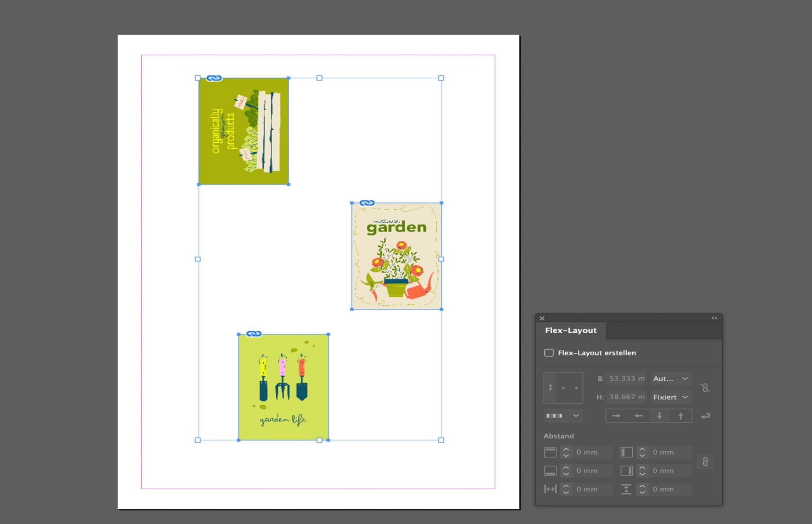Screen dimensions: 812x524
Task: Click the link badge on the garden life image
Action: (x=254, y=334)
